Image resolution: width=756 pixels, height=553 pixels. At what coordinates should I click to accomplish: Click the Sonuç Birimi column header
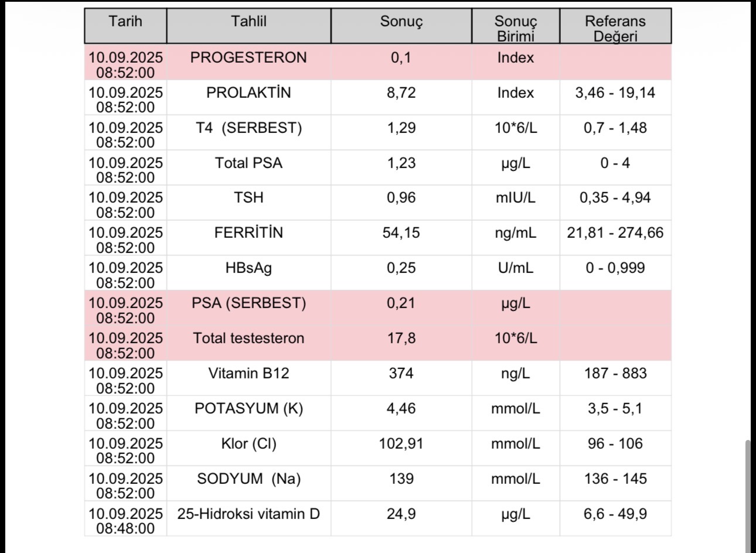coord(515,28)
